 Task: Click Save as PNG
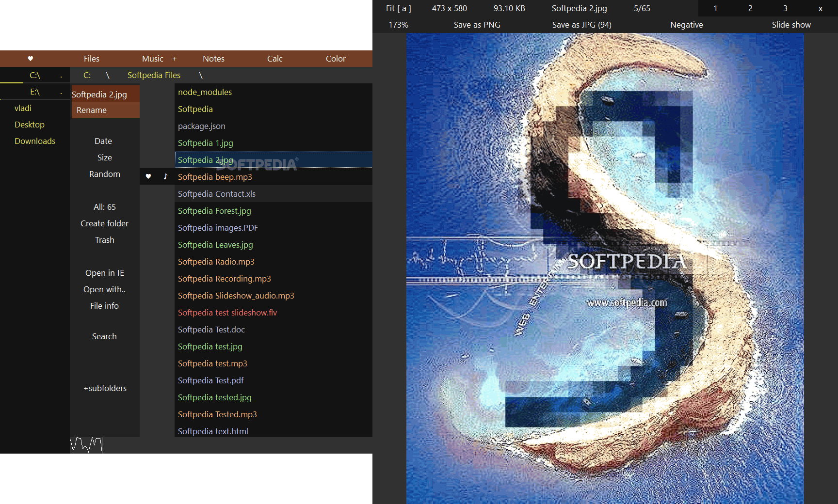click(x=477, y=25)
